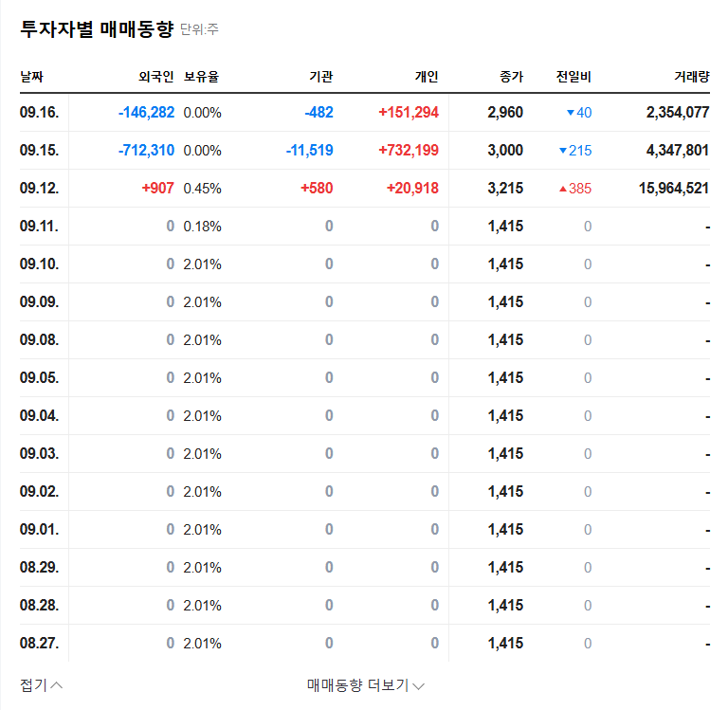Select the 08.29. date cell
This screenshot has width=728, height=710.
pyautogui.click(x=40, y=568)
